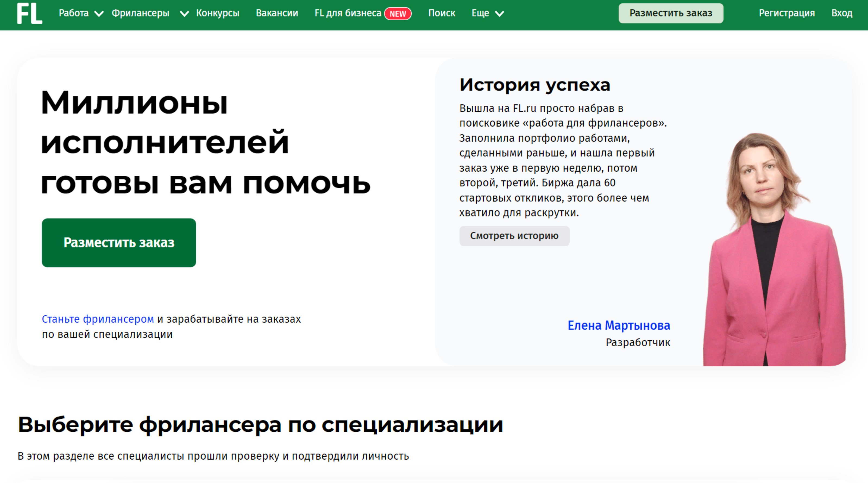Click the FL logo in header

tap(30, 14)
